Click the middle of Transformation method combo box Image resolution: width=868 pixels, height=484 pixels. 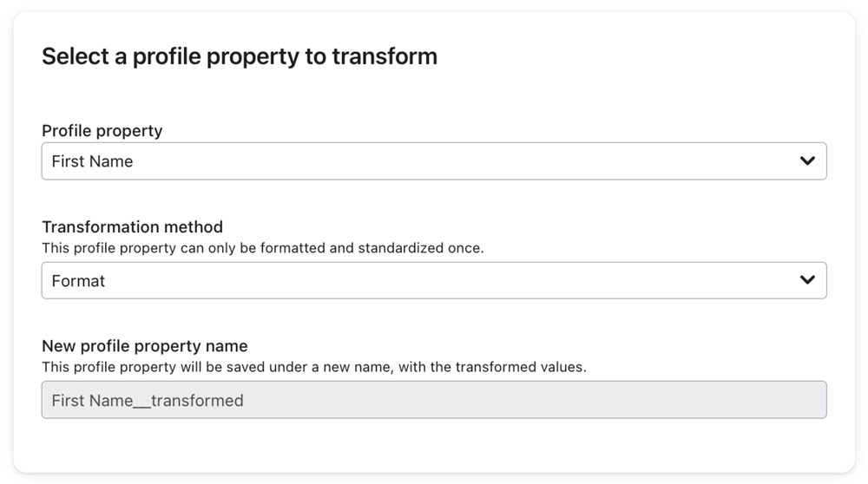click(434, 280)
